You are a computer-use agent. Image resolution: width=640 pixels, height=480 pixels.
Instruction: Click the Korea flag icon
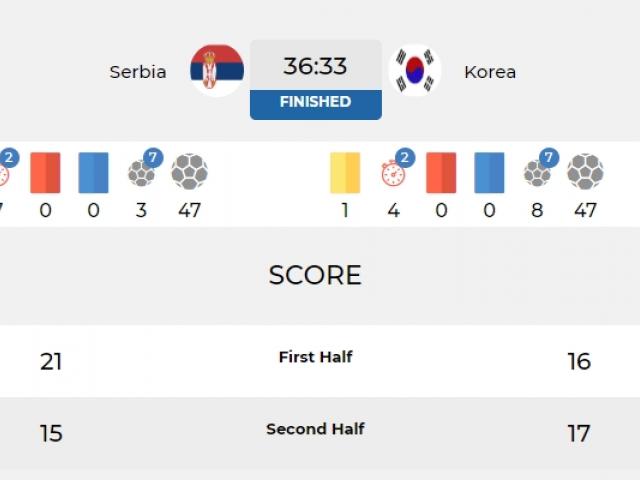coord(415,70)
